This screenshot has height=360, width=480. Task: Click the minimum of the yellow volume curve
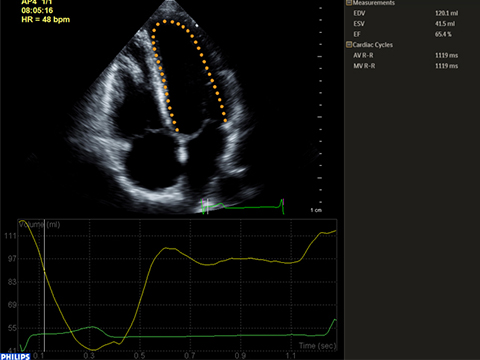click(94, 350)
